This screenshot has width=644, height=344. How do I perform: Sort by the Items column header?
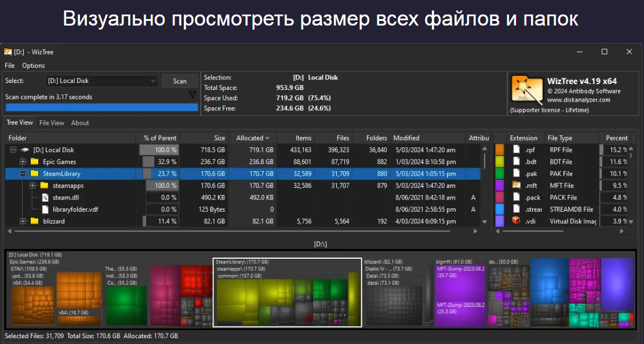click(296, 138)
